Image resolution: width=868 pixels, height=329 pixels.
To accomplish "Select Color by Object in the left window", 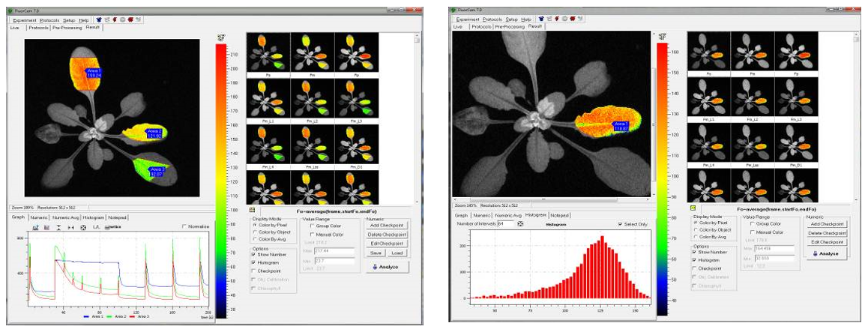I will click(x=256, y=232).
